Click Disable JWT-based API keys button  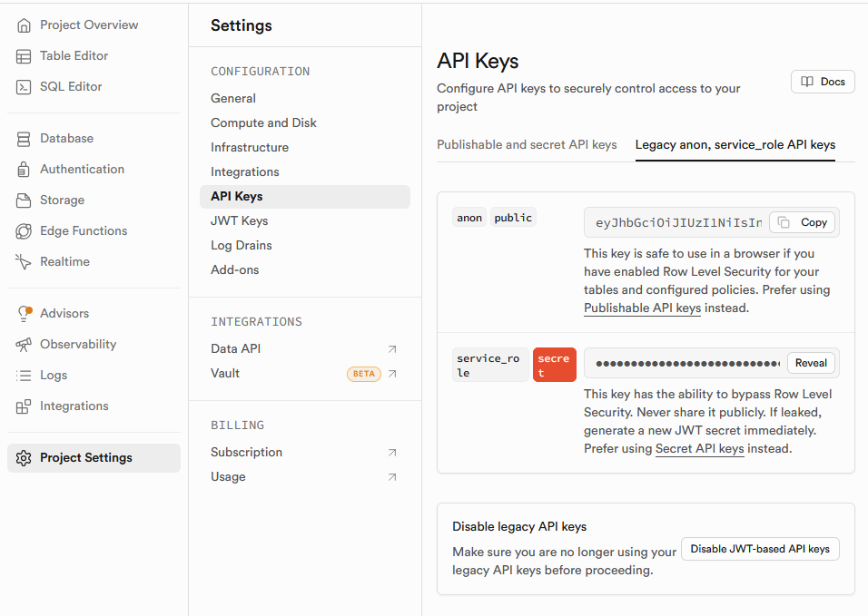(760, 549)
